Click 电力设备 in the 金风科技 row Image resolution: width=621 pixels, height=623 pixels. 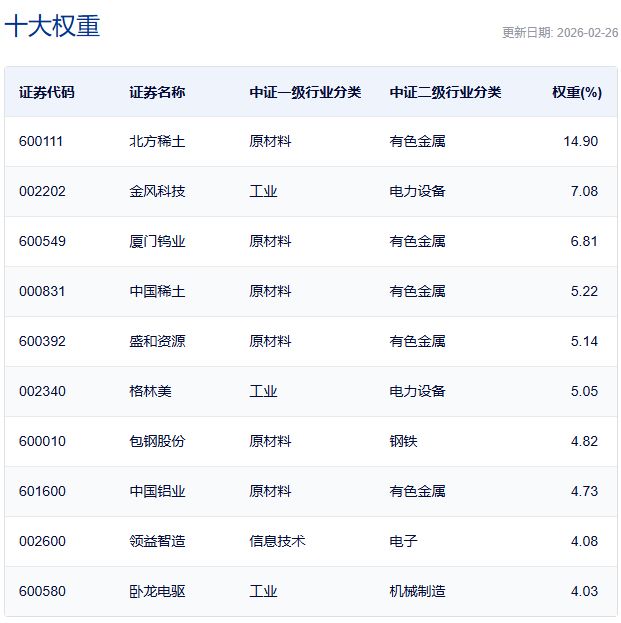[417, 192]
